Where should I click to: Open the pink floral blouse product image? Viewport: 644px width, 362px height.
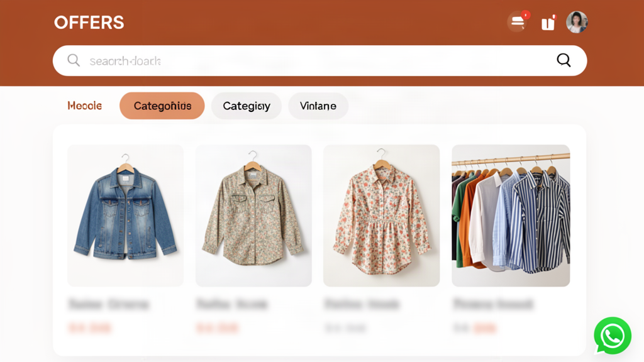(x=382, y=216)
